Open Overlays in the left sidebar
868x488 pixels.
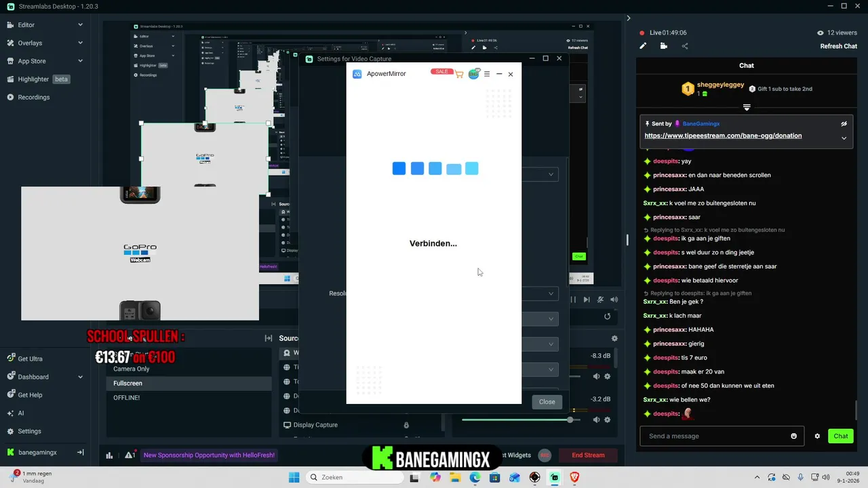[30, 43]
